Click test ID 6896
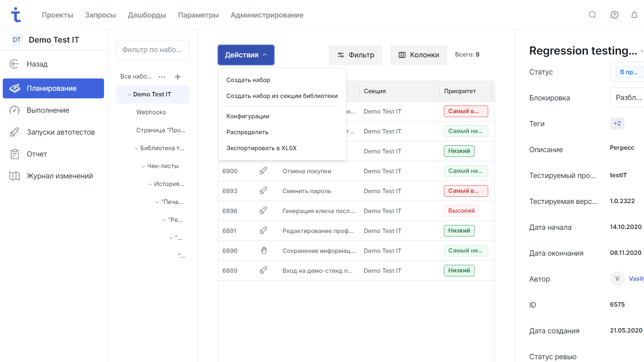This screenshot has height=362, width=644. pos(230,211)
